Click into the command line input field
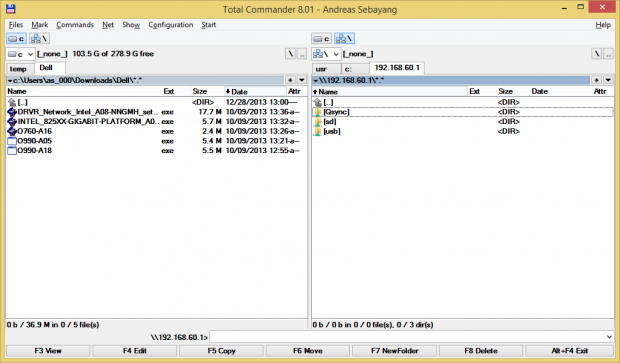Image resolution: width=620 pixels, height=363 pixels. 407,337
